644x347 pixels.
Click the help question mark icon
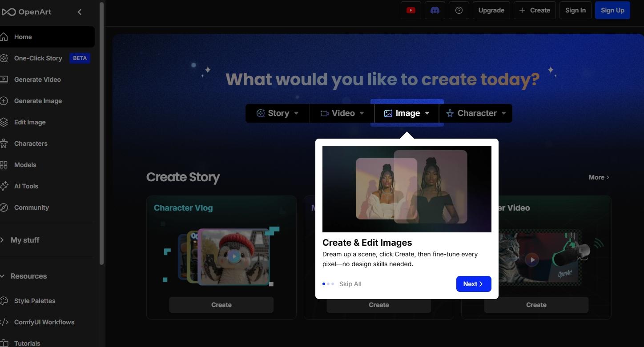pyautogui.click(x=459, y=10)
